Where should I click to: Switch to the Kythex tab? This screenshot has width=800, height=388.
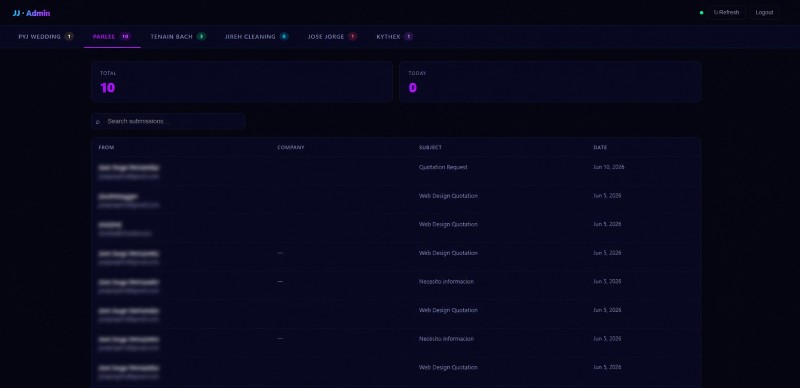click(x=394, y=37)
